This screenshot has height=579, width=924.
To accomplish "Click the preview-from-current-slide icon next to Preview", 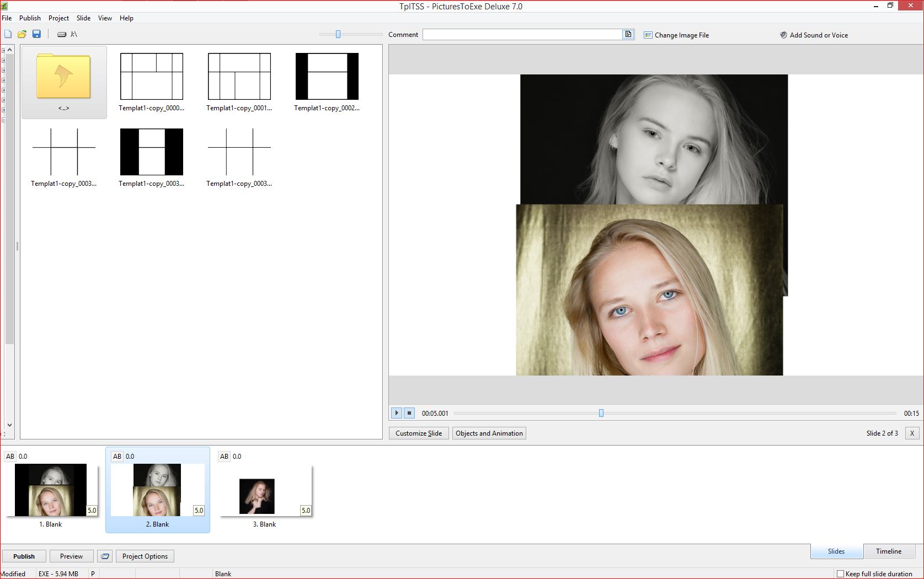I will coord(105,556).
